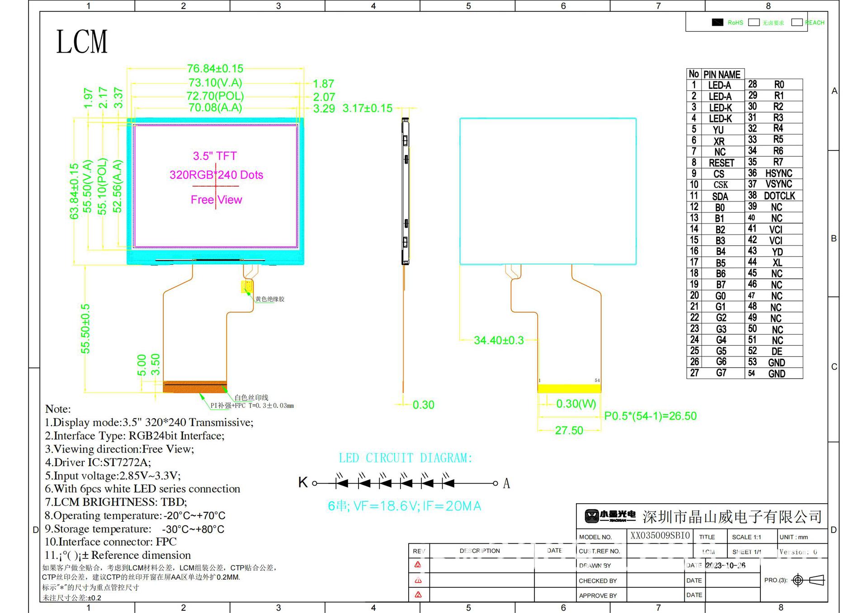Click the DESCRIPTION column header in revision table
This screenshot has height=613, width=868.
pyautogui.click(x=480, y=551)
